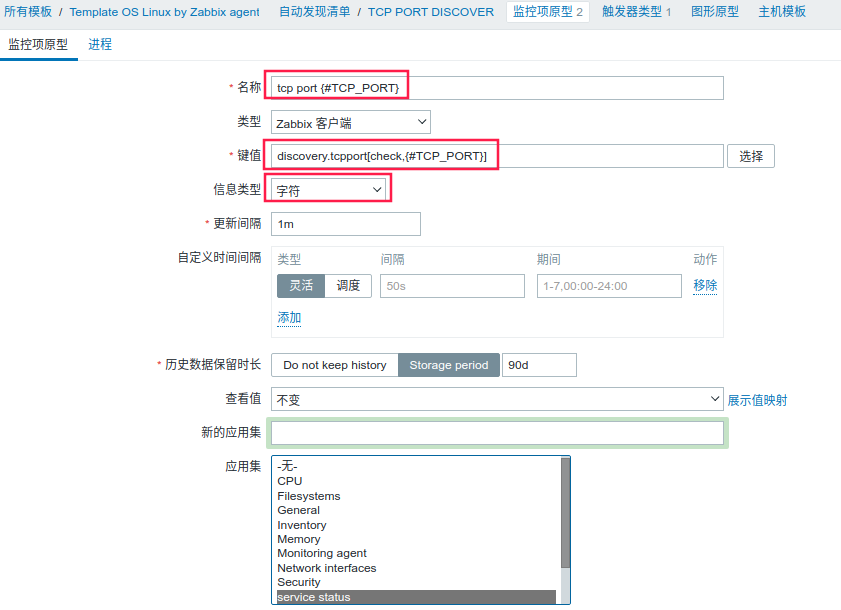Click 添加 to add a custom time interval

tap(288, 317)
